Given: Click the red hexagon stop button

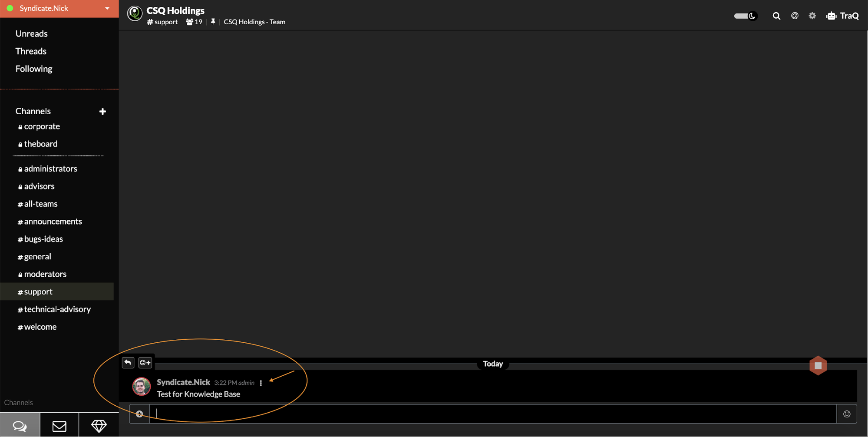Looking at the screenshot, I should 818,365.
